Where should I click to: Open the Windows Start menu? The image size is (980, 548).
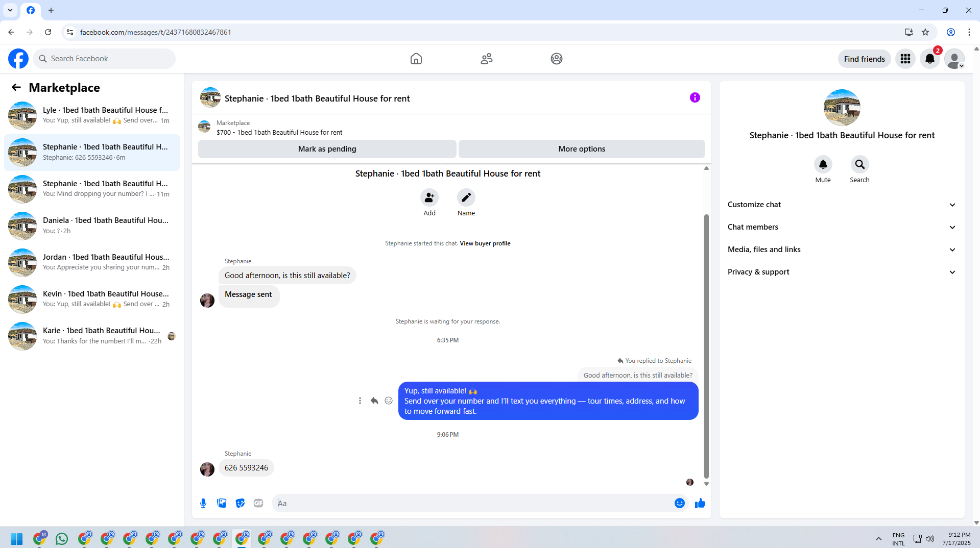pyautogui.click(x=16, y=539)
